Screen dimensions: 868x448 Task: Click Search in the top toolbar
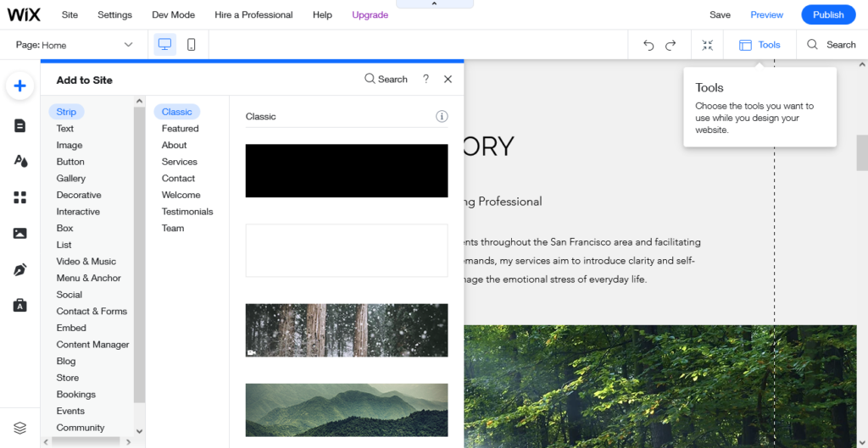click(x=831, y=45)
